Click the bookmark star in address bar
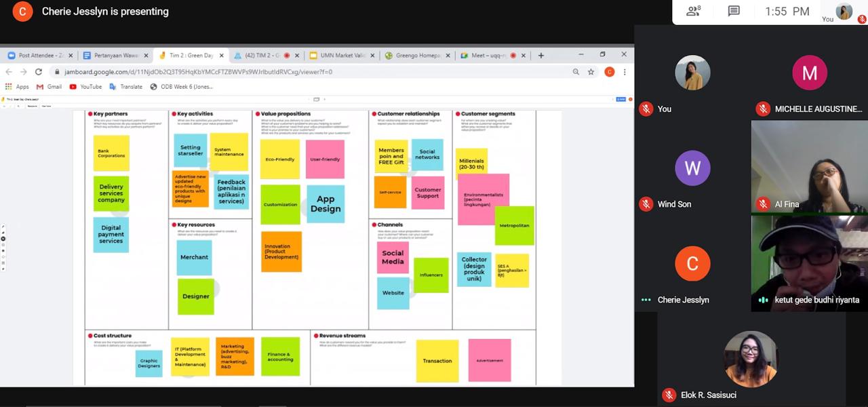Viewport: 868px width, 407px height. click(591, 72)
